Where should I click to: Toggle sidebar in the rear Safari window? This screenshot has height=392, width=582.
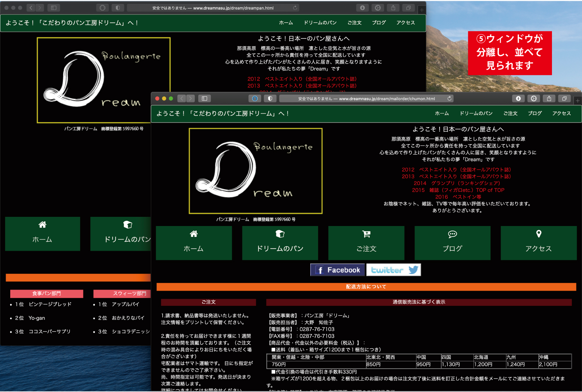54,8
